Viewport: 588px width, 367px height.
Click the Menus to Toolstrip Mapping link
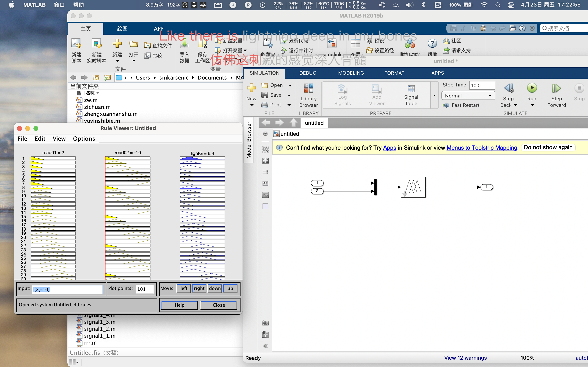[x=482, y=148]
